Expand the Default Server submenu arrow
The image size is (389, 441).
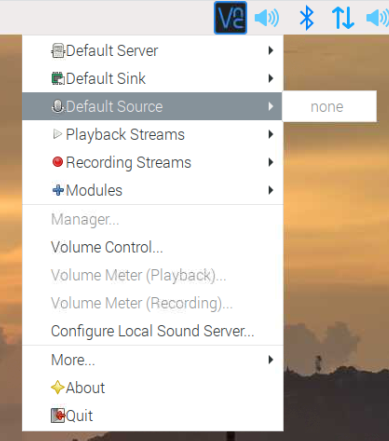271,51
